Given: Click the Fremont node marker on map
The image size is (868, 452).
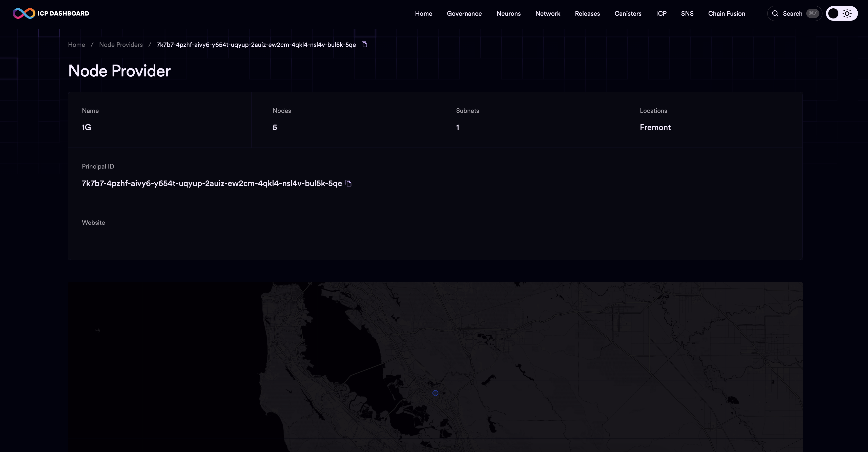Looking at the screenshot, I should [x=435, y=393].
